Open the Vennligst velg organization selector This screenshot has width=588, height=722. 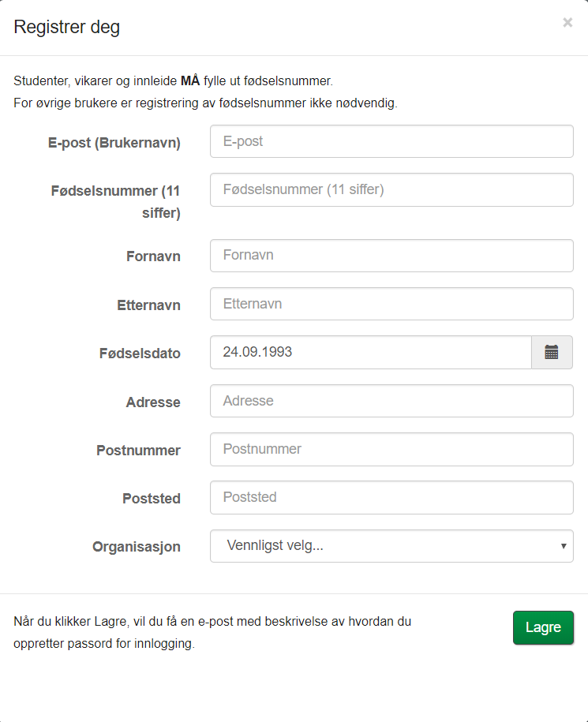pos(379,546)
